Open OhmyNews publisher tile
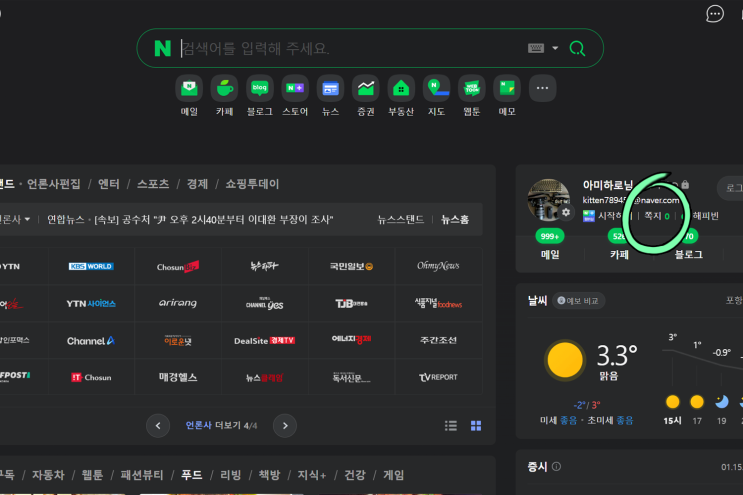Image resolution: width=743 pixels, height=495 pixels. [x=438, y=266]
